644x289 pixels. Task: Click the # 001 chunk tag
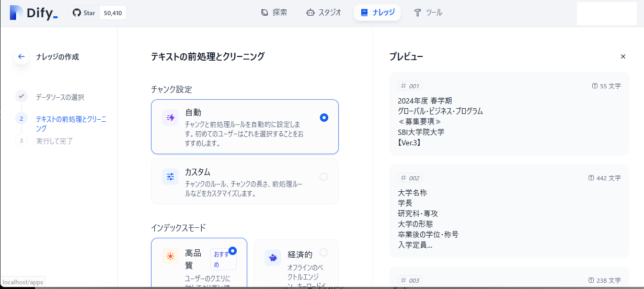(x=410, y=86)
